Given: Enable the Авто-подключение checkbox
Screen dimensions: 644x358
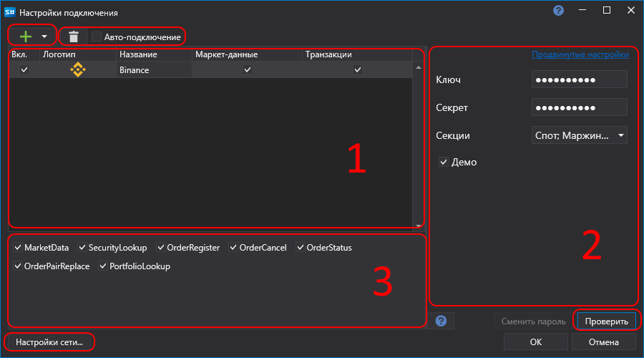Looking at the screenshot, I should 96,37.
